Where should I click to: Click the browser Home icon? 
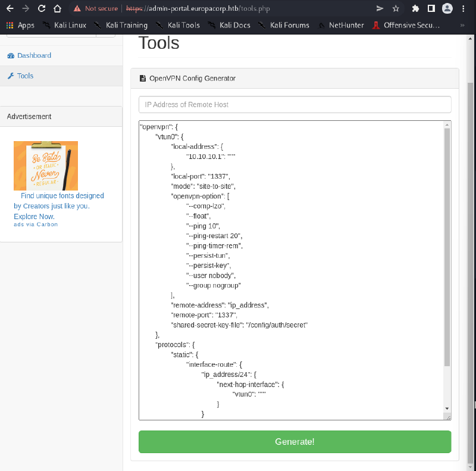pyautogui.click(x=58, y=8)
